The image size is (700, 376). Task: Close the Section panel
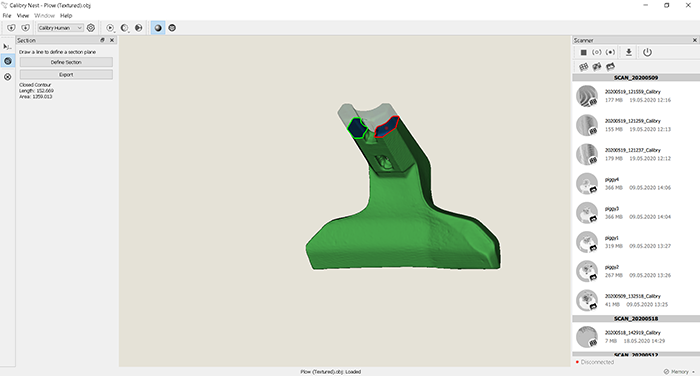112,40
